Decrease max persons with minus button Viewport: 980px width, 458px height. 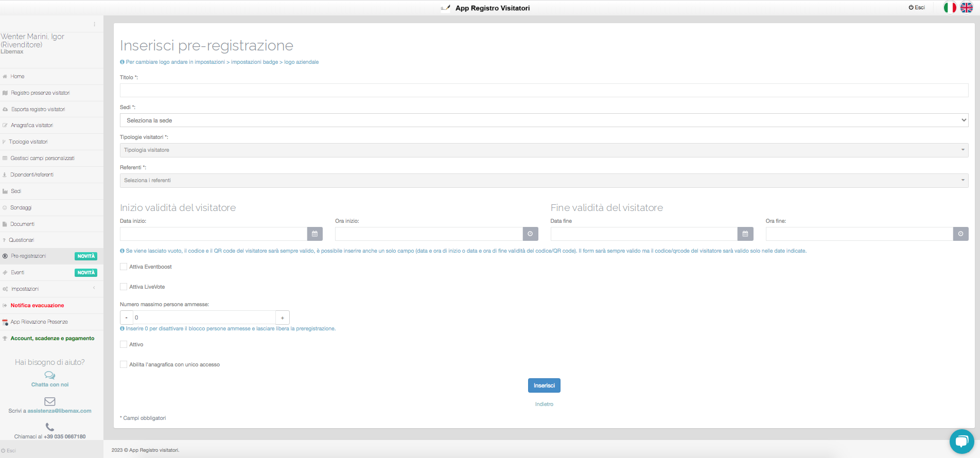point(127,318)
